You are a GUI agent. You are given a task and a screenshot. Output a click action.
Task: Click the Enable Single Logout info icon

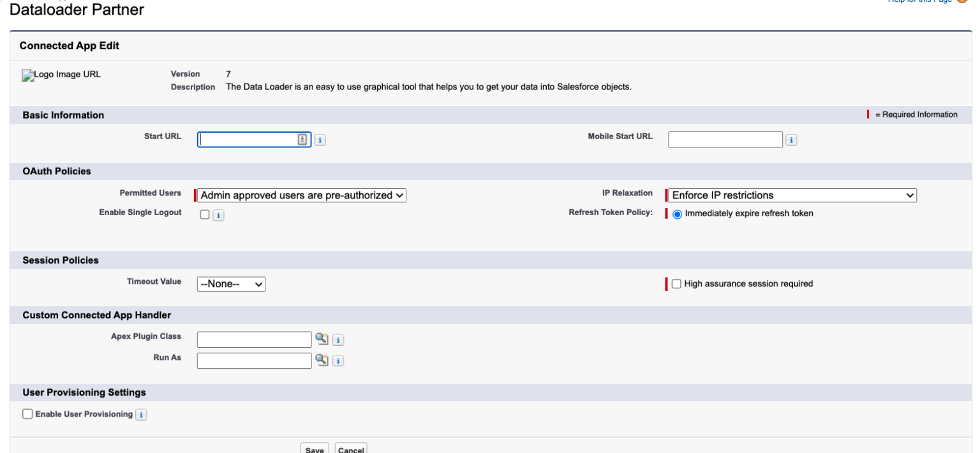pos(219,215)
